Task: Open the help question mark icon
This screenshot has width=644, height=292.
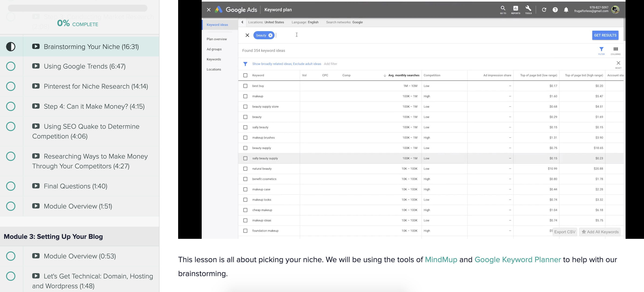Action: [555, 10]
